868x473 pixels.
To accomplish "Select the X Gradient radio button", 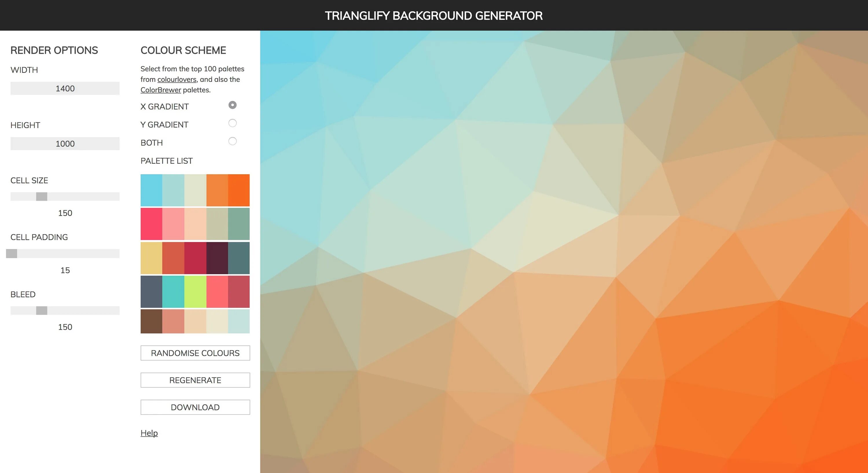I will (232, 105).
